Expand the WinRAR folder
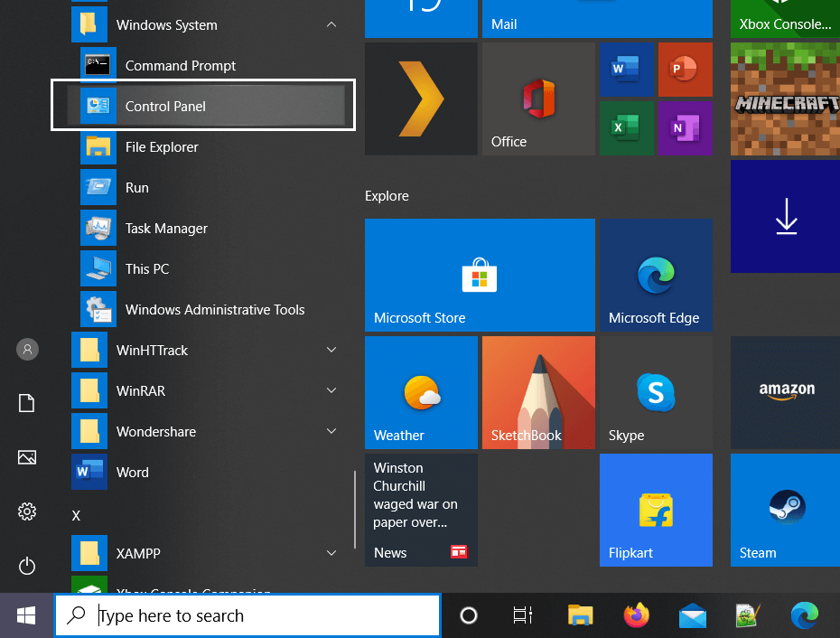This screenshot has height=638, width=840. pyautogui.click(x=331, y=390)
